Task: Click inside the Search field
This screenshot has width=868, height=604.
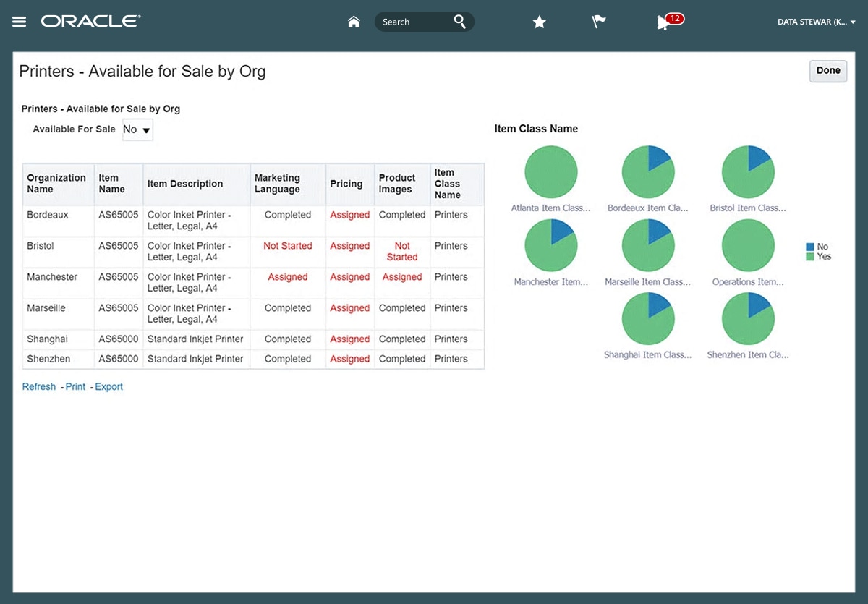Action: tap(412, 22)
